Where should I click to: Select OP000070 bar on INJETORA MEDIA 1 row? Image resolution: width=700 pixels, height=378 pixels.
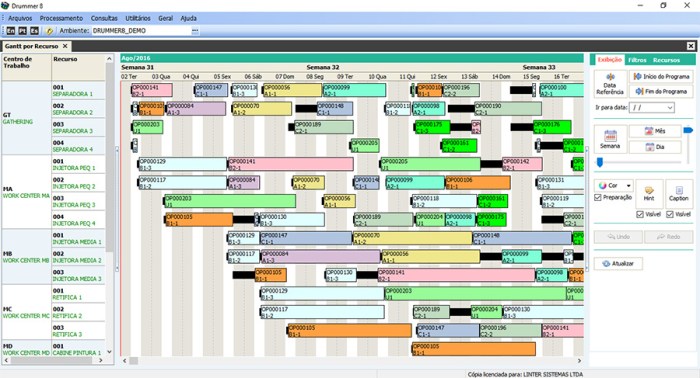tap(412, 238)
